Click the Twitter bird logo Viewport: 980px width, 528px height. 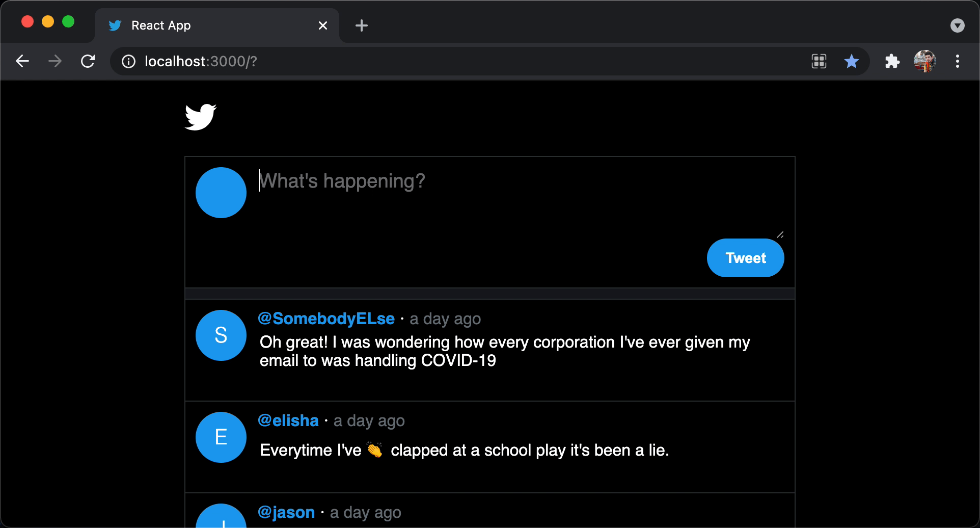click(x=200, y=117)
